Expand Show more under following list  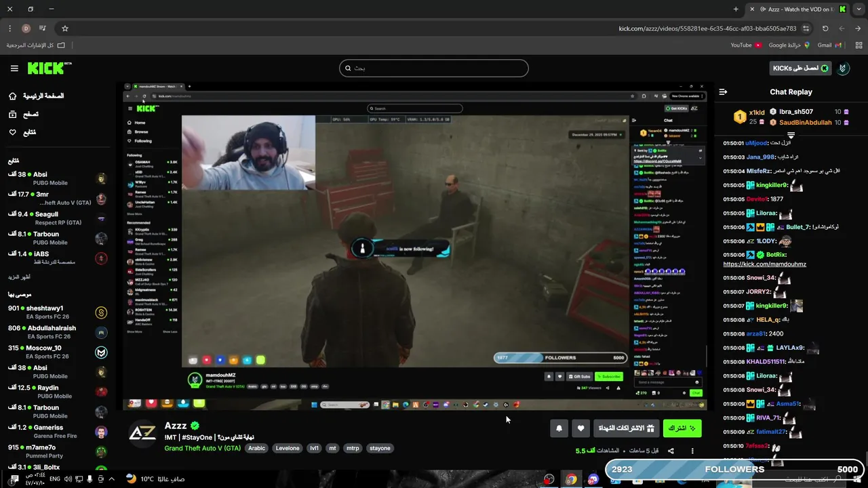tap(19, 277)
